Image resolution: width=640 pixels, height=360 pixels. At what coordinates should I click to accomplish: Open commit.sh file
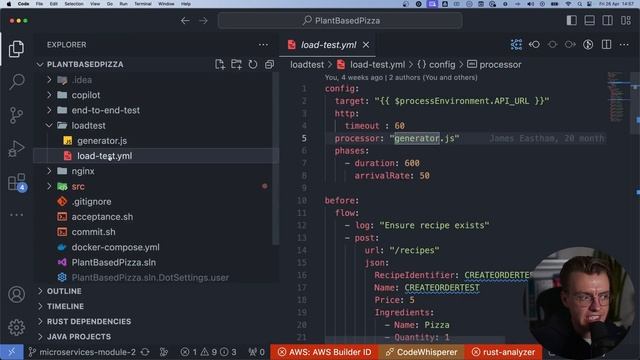click(x=93, y=232)
